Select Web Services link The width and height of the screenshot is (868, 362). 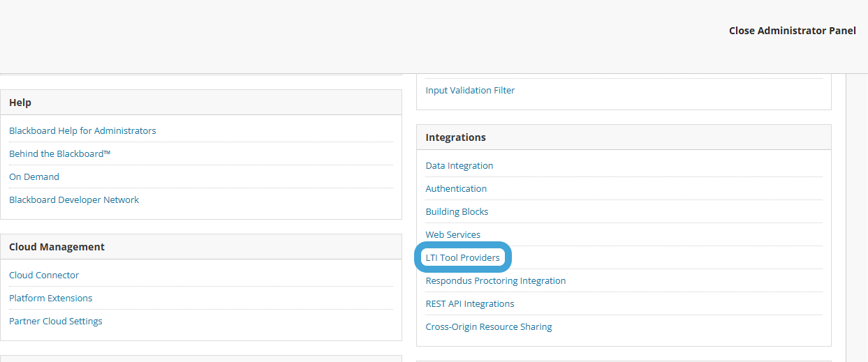click(453, 234)
